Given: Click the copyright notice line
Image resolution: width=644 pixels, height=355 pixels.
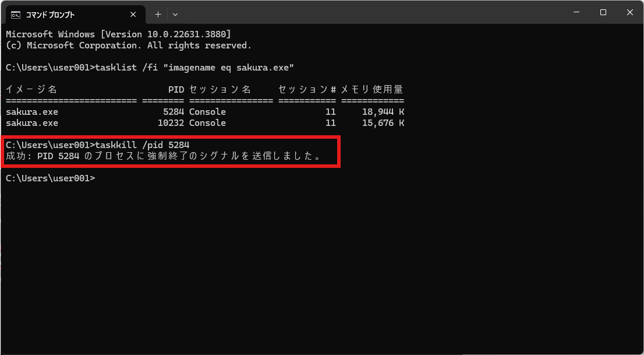Looking at the screenshot, I should [128, 45].
